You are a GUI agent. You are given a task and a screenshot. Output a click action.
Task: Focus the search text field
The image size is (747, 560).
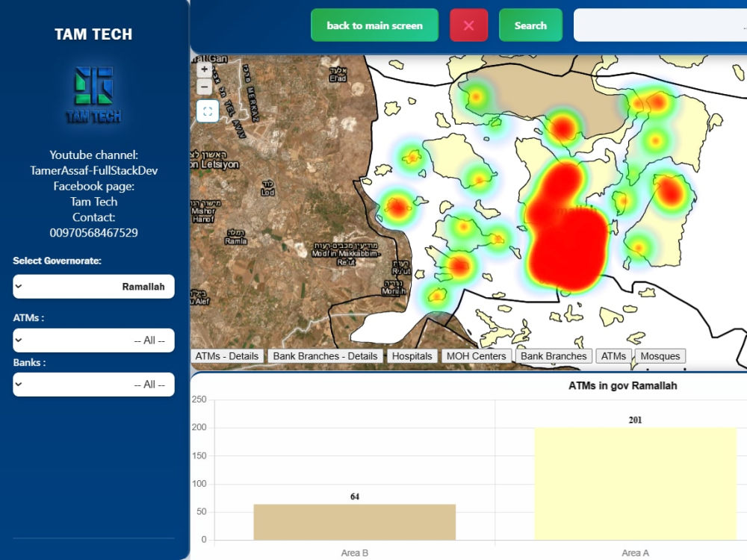point(660,25)
